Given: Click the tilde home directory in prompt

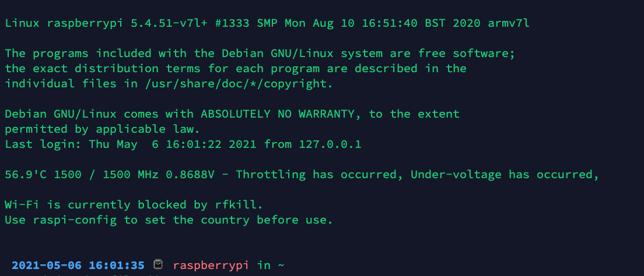Looking at the screenshot, I should coord(281,265).
